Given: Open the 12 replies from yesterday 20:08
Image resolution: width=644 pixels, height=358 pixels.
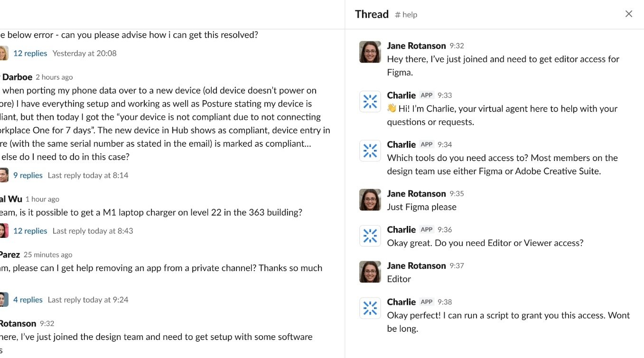Looking at the screenshot, I should (30, 53).
